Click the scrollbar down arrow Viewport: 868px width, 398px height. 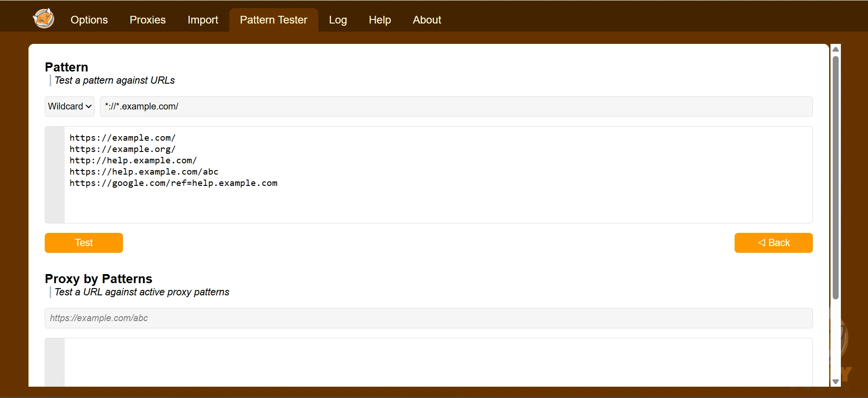835,381
